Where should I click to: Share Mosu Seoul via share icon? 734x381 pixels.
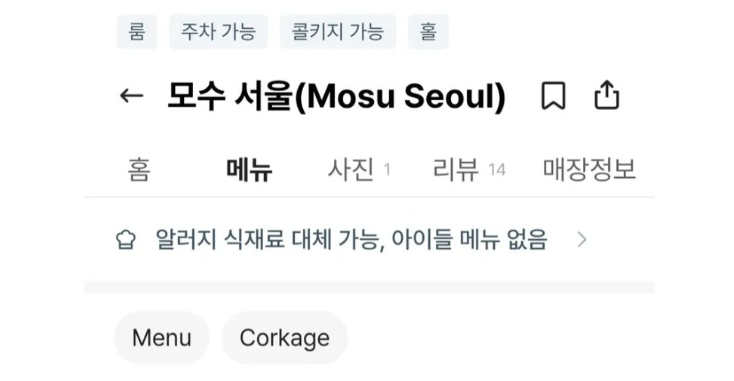(607, 95)
